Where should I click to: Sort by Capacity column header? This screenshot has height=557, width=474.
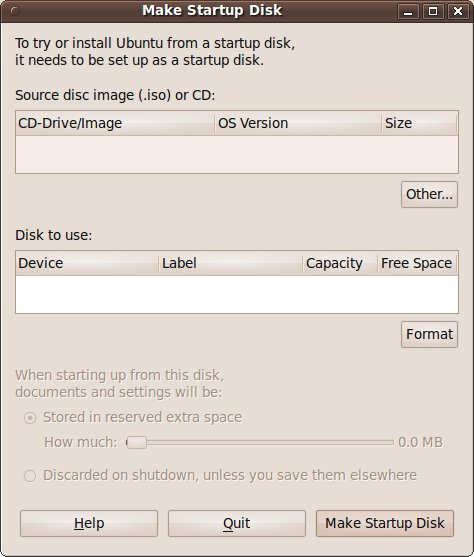click(340, 263)
